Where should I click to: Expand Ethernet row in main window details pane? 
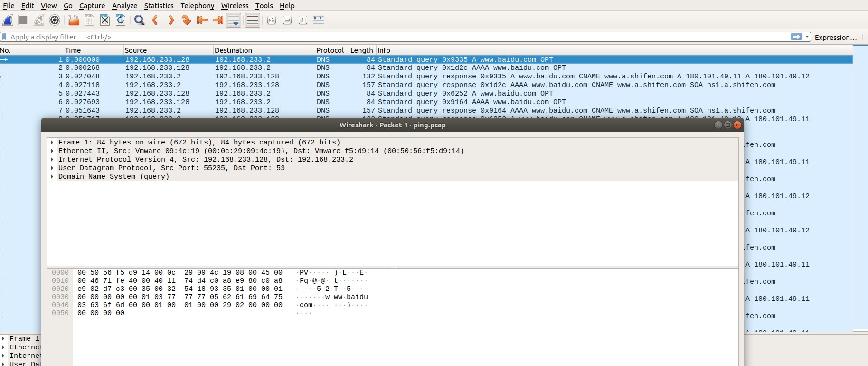click(x=3, y=347)
